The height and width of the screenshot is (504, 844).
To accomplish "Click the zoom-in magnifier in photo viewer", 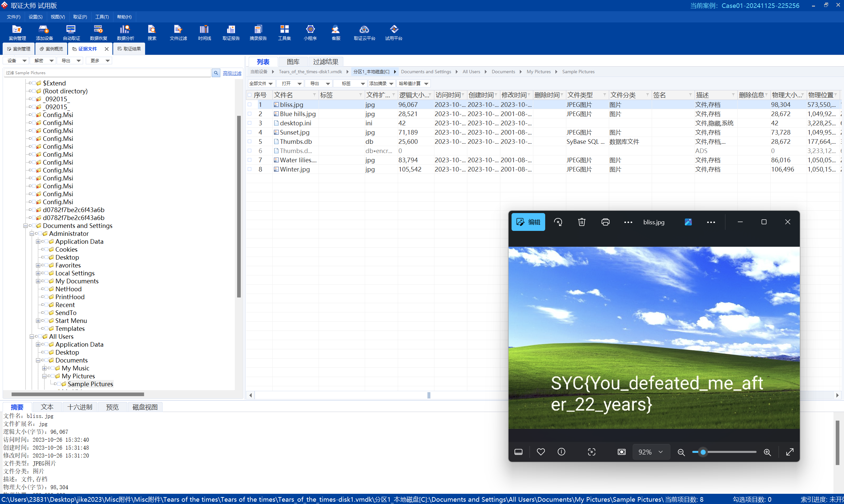I will 767,452.
